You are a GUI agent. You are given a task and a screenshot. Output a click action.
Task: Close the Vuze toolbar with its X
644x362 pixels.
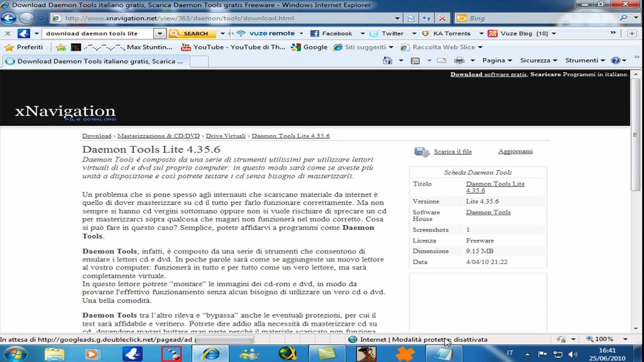pyautogui.click(x=8, y=33)
